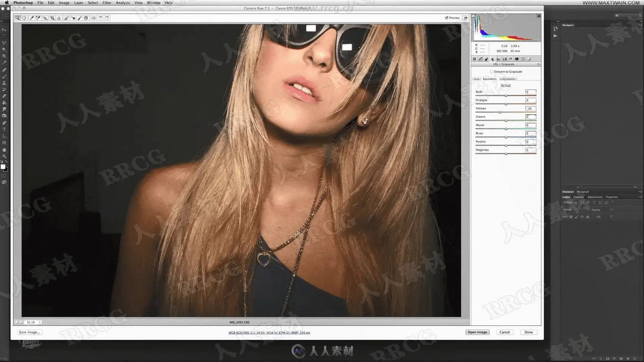Image resolution: width=644 pixels, height=362 pixels.
Task: Enable Convert to Grayscale checkbox
Action: click(x=491, y=72)
